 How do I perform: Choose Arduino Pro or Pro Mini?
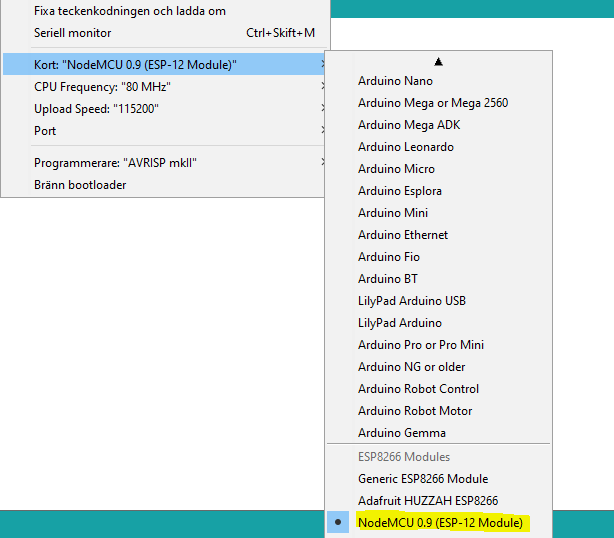[439, 345]
